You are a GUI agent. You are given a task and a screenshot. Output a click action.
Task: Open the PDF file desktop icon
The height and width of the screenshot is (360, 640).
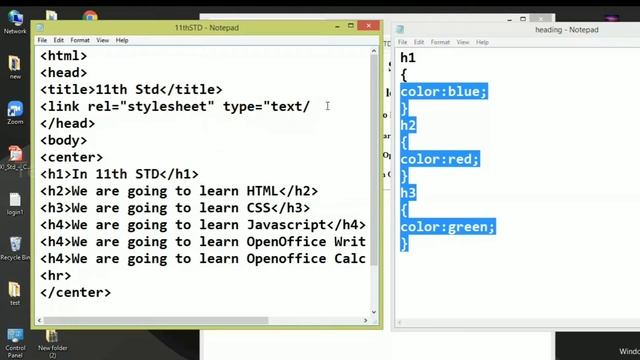[x=15, y=158]
